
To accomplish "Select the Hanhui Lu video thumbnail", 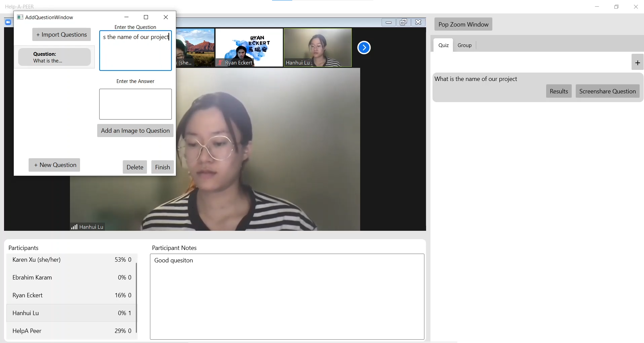I will 318,47.
